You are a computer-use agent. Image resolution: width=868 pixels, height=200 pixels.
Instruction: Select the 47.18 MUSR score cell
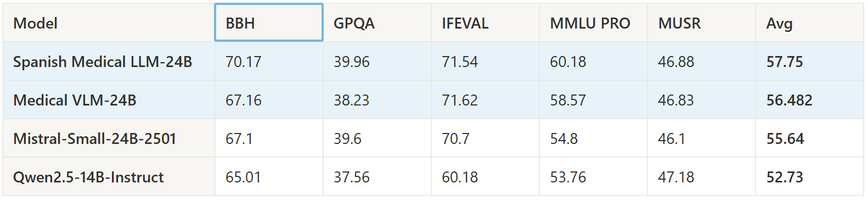[701, 177]
